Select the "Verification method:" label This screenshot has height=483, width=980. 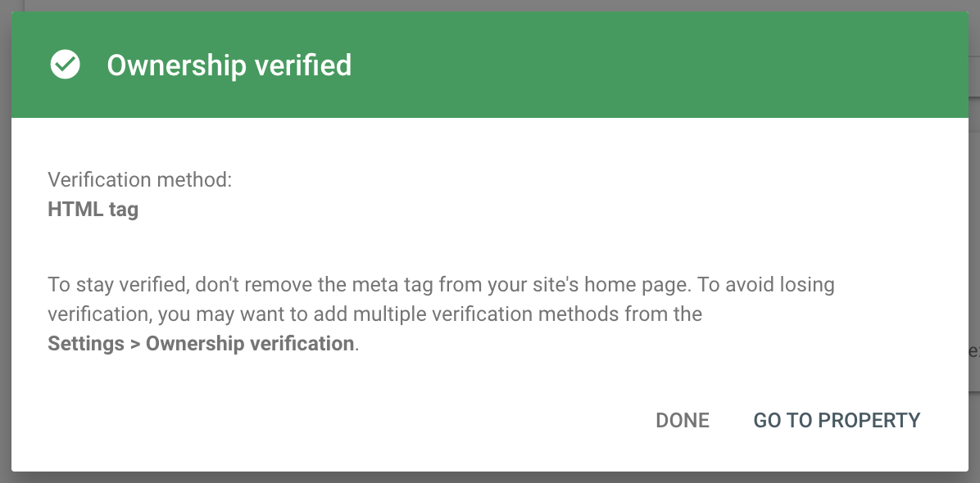coord(140,180)
